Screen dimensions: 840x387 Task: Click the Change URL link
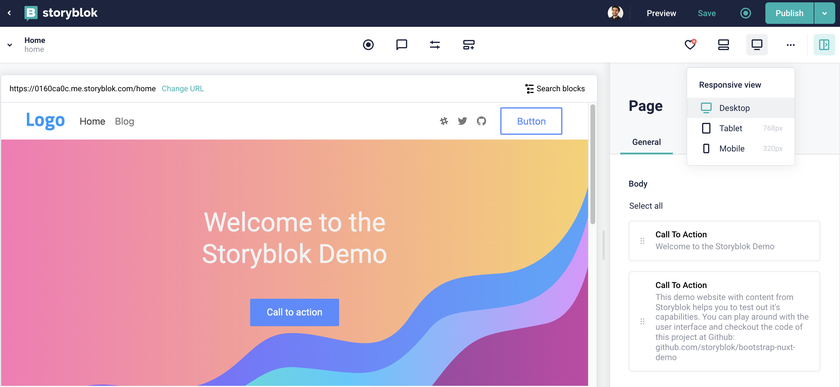[183, 88]
